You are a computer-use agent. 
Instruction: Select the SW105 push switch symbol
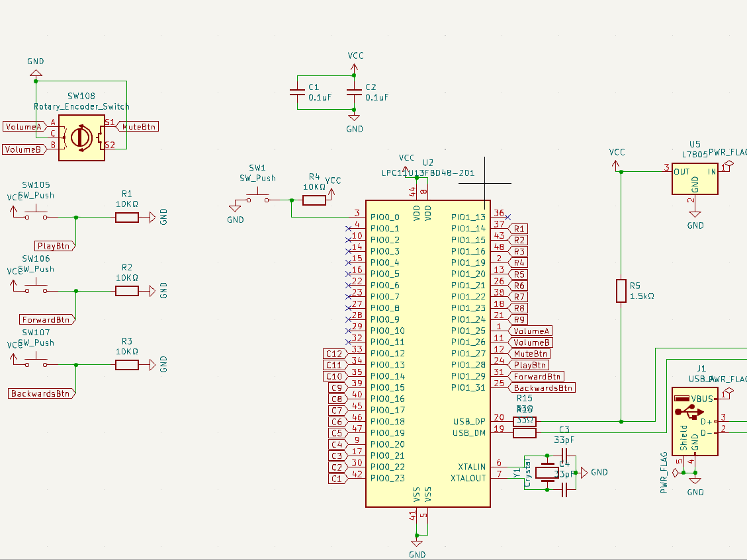pyautogui.click(x=36, y=214)
